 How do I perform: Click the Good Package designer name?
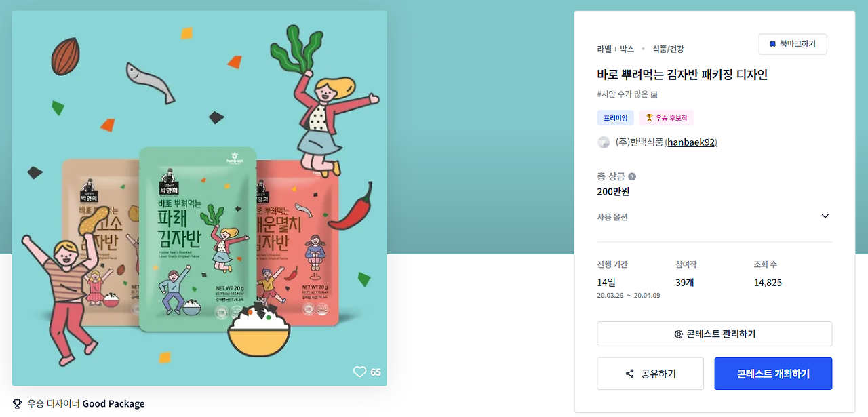(113, 403)
